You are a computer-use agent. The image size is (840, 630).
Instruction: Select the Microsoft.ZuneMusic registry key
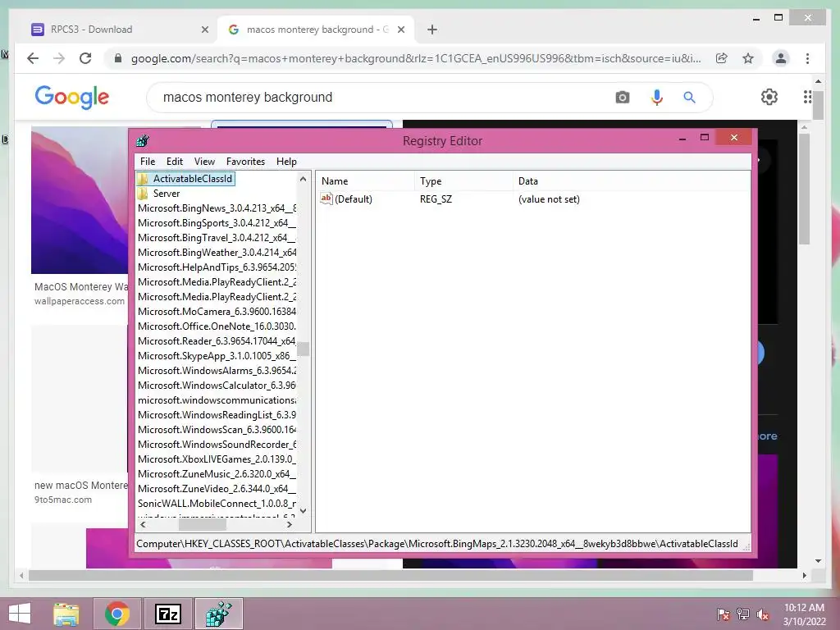tap(217, 473)
